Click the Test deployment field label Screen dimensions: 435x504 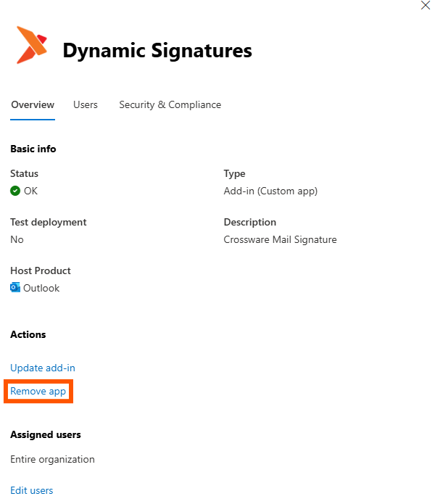click(x=49, y=223)
